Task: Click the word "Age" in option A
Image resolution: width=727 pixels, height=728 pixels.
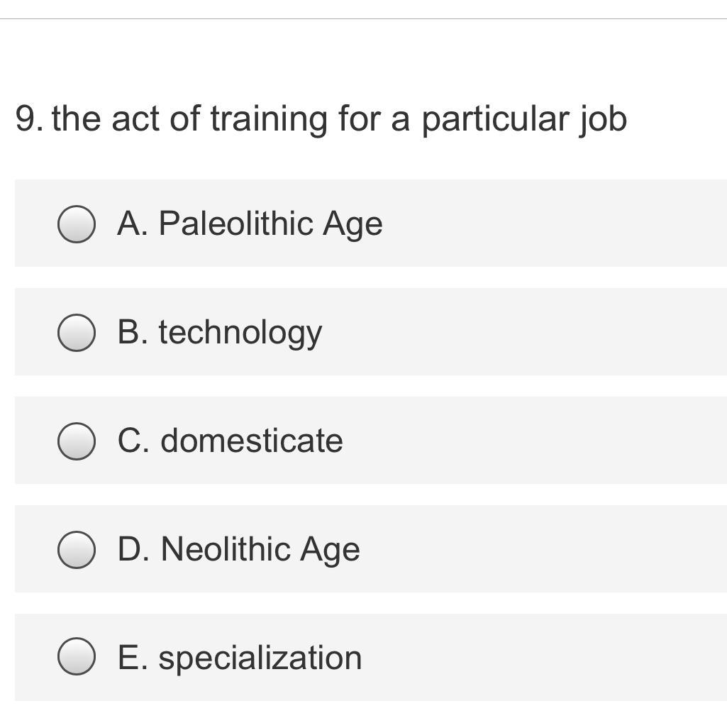Action: pyautogui.click(x=353, y=225)
